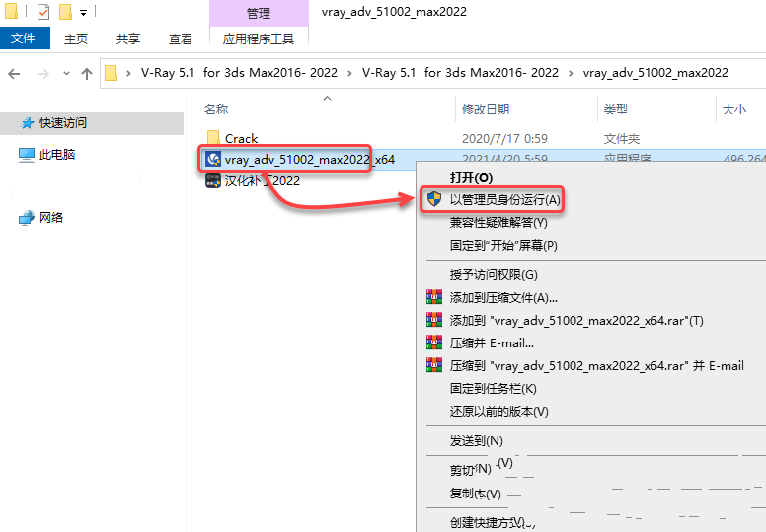Screen dimensions: 766x532
Task: Sort by the 修改日期 column header
Action: click(x=486, y=109)
